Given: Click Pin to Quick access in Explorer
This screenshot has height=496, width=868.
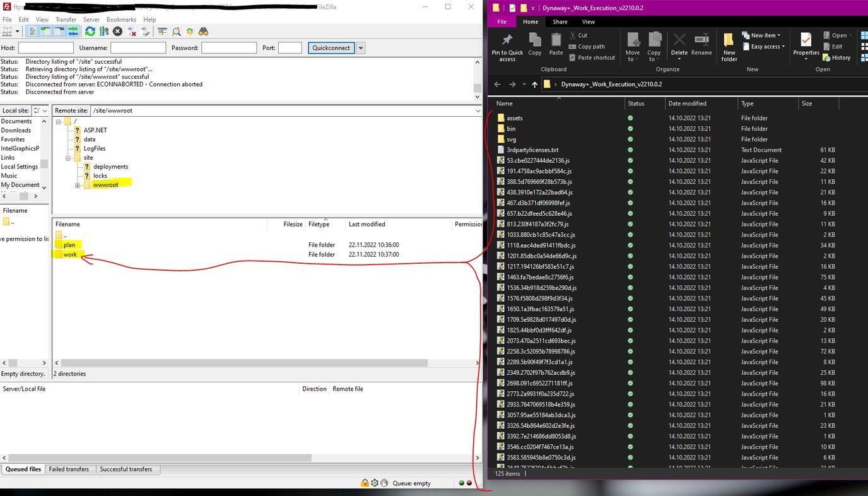Looking at the screenshot, I should pyautogui.click(x=507, y=47).
